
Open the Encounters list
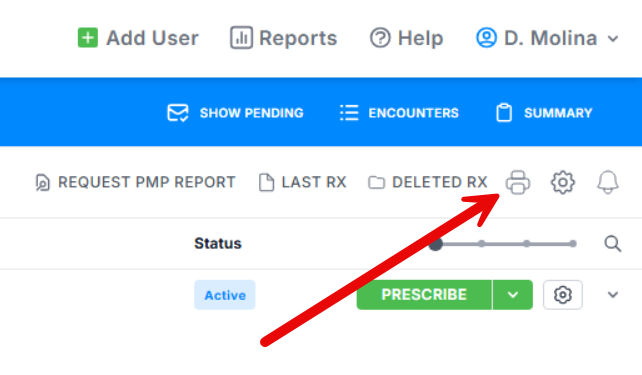tap(399, 113)
